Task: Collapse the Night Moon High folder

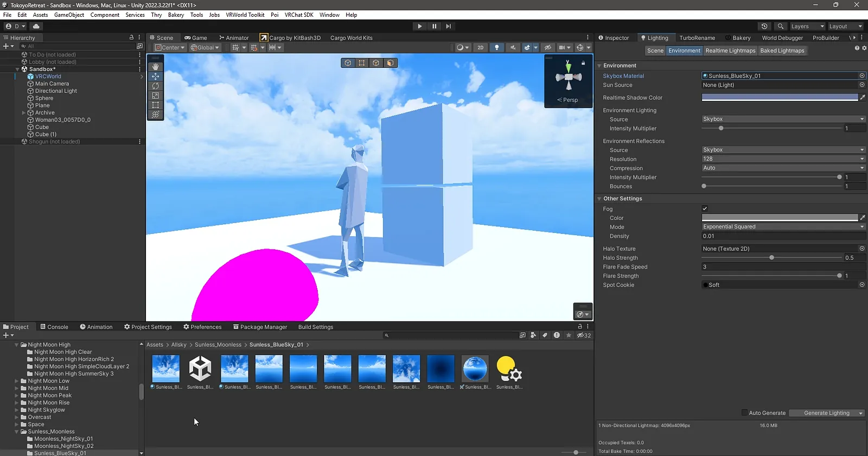Action: [x=17, y=345]
